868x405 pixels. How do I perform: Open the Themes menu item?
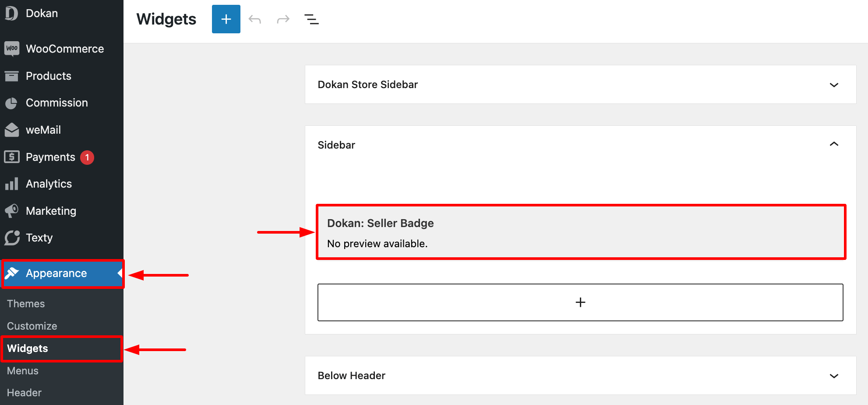(25, 303)
